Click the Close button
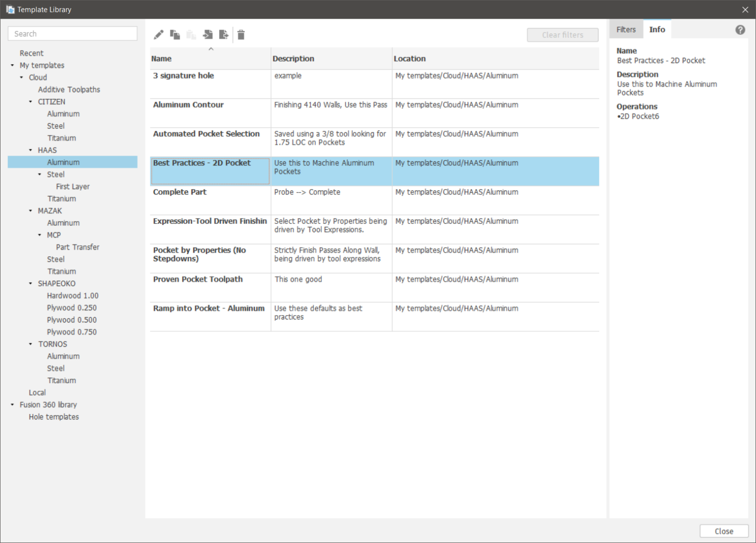Image resolution: width=756 pixels, height=543 pixels. point(724,531)
